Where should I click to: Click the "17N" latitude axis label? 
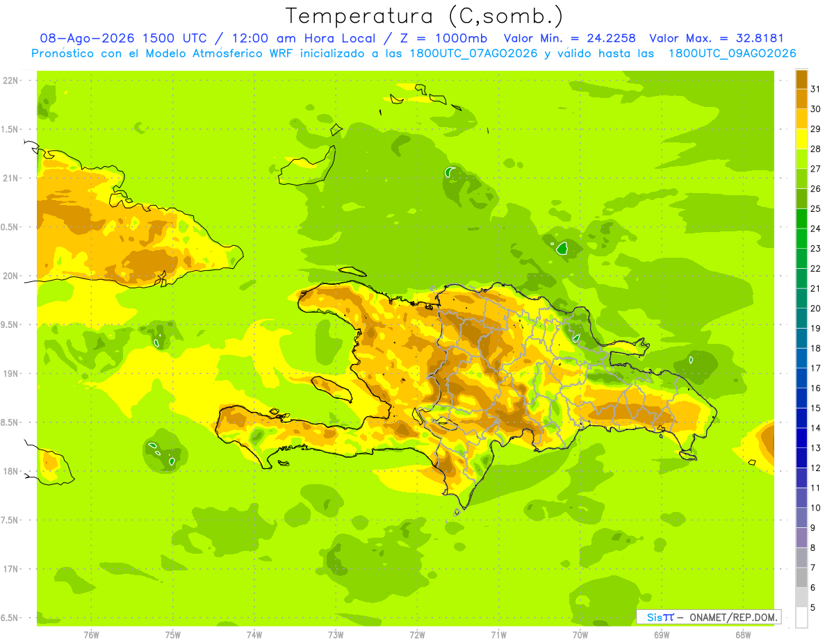coord(11,569)
